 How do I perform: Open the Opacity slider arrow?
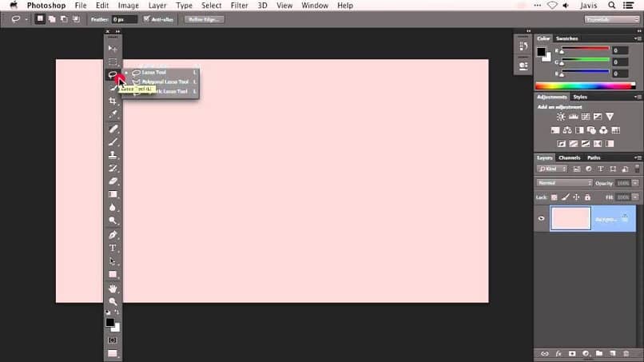tap(635, 183)
